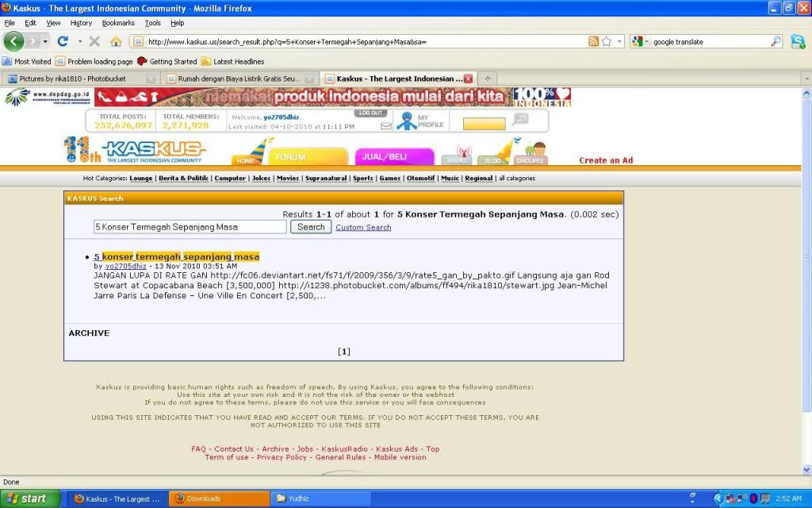Open the Edit menu
This screenshot has height=508, width=812.
tap(31, 23)
